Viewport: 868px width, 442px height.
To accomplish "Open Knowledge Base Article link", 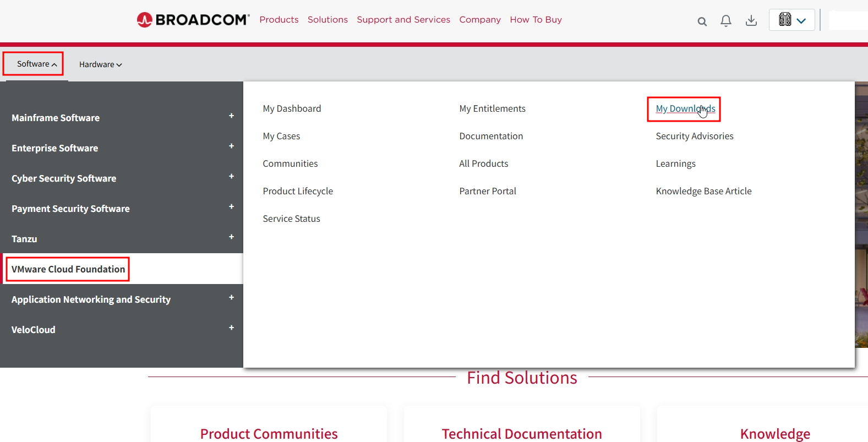I will (703, 191).
